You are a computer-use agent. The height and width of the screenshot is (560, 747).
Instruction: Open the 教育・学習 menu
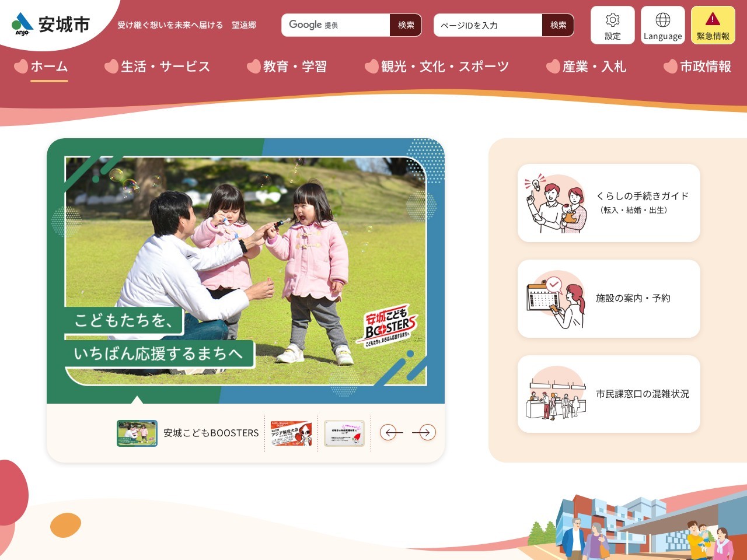coord(287,66)
